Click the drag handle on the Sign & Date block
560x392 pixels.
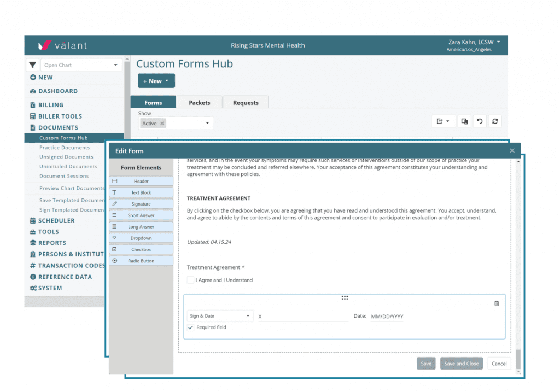coord(345,297)
